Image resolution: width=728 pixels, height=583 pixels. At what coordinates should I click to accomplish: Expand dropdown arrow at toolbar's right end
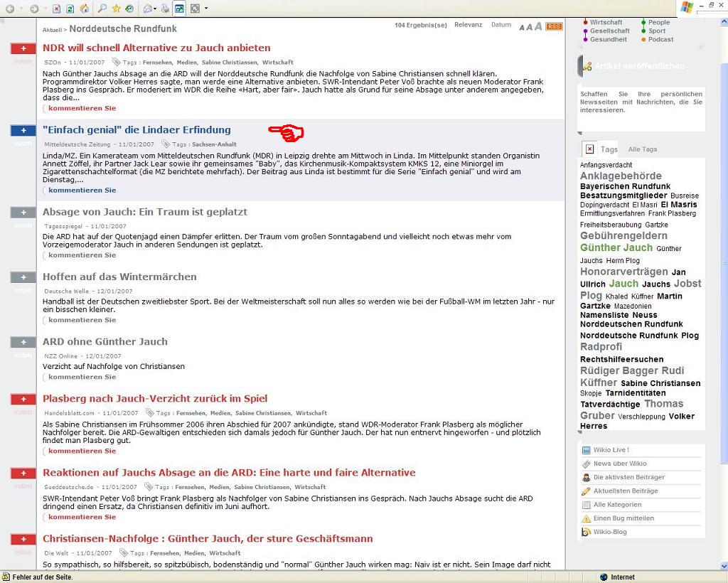pos(206,9)
